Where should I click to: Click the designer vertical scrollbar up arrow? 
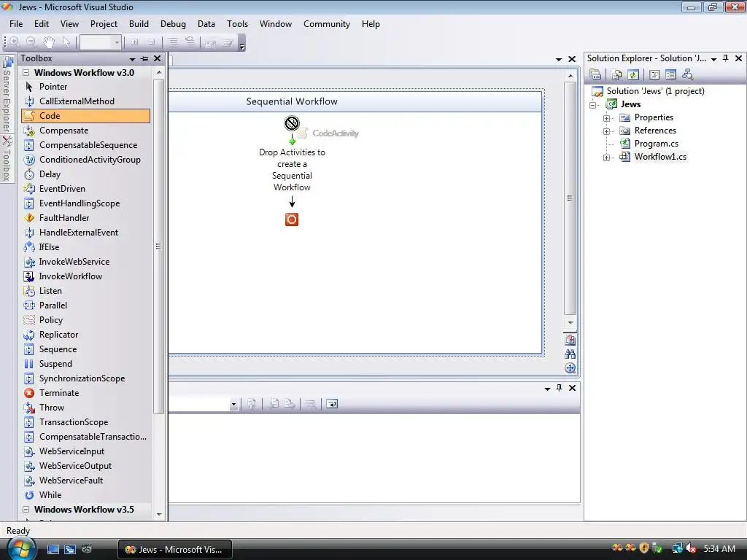pos(570,76)
